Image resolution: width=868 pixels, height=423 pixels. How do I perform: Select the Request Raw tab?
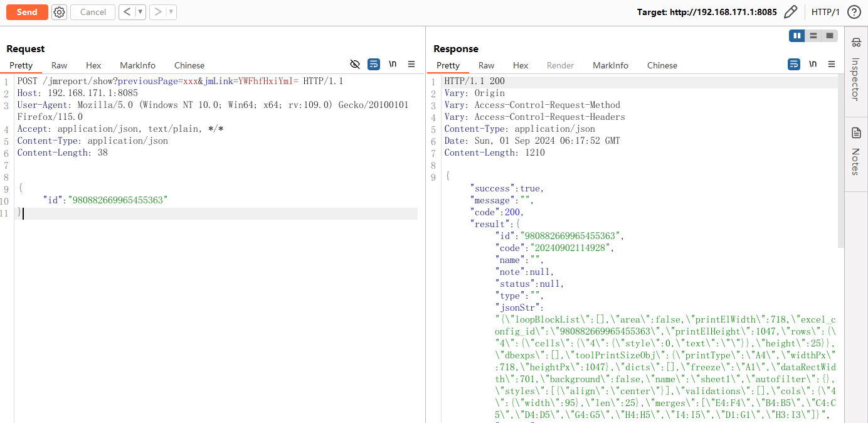(60, 65)
